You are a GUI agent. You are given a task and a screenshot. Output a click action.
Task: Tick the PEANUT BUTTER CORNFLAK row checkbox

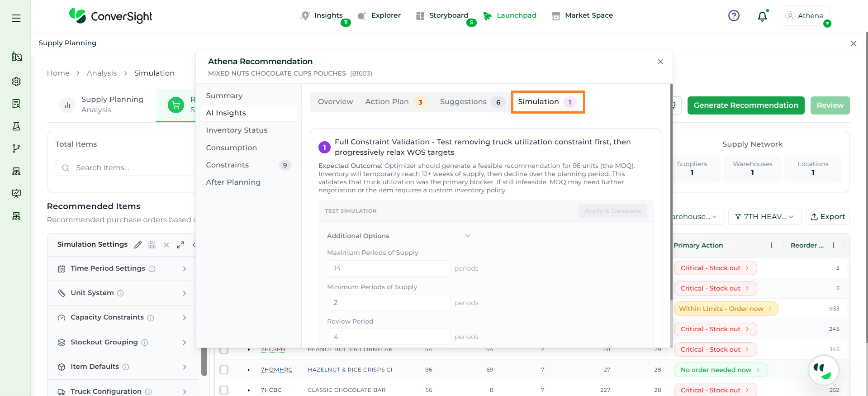coord(224,350)
